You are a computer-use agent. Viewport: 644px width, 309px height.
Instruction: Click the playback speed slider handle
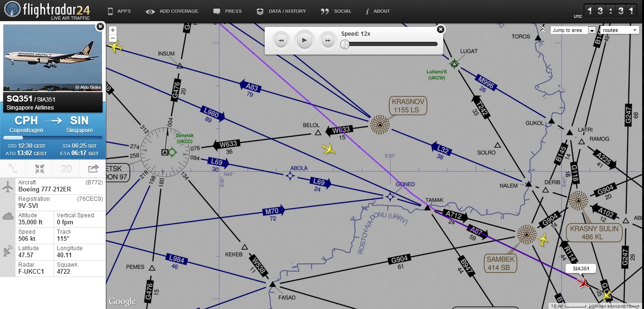(345, 44)
